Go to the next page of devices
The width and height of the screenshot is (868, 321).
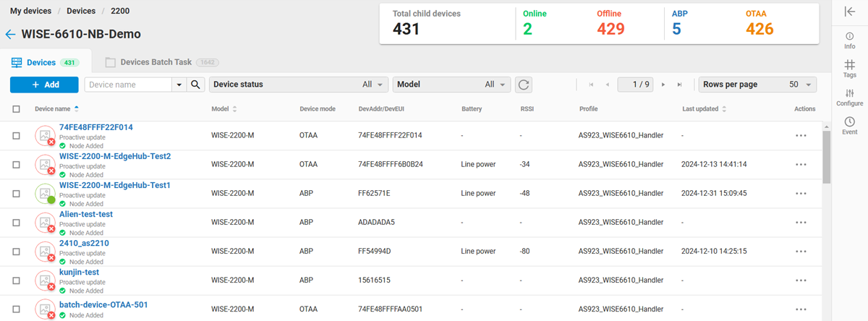coord(663,85)
